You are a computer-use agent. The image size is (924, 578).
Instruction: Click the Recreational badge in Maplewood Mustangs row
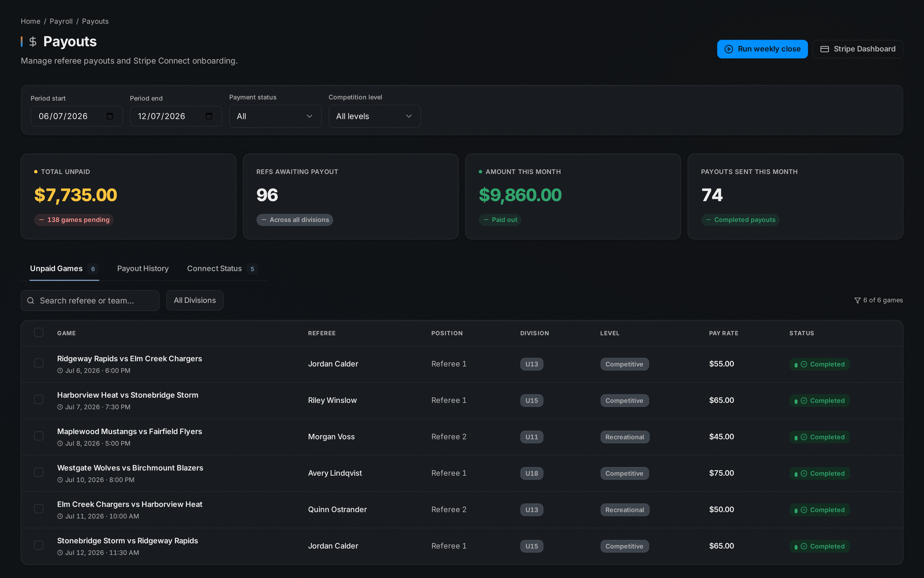[x=625, y=437]
